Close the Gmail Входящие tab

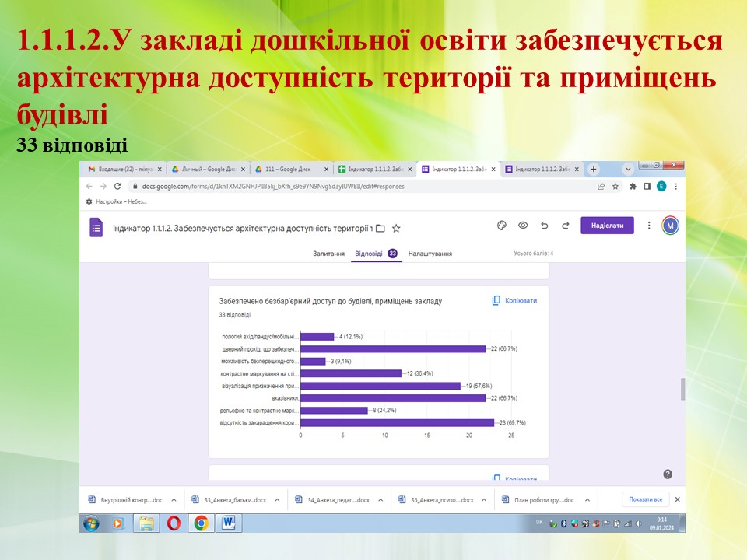point(160,170)
